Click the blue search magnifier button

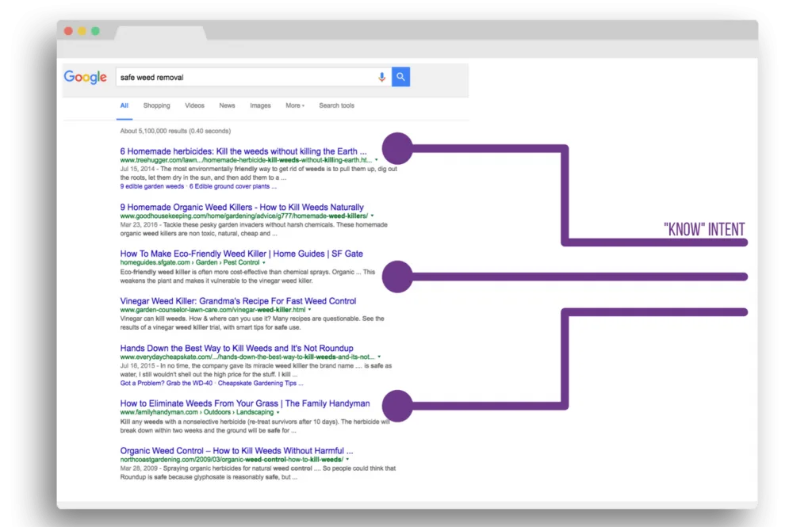(400, 77)
